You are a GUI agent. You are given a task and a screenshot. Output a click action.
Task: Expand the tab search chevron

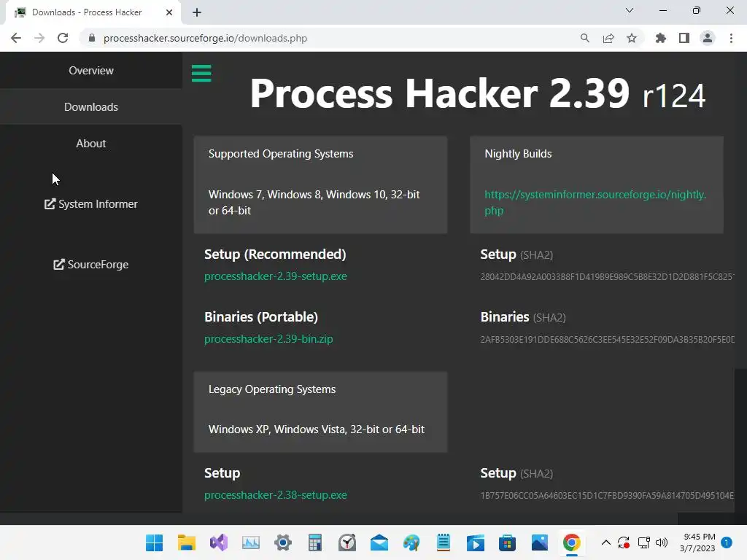click(630, 10)
